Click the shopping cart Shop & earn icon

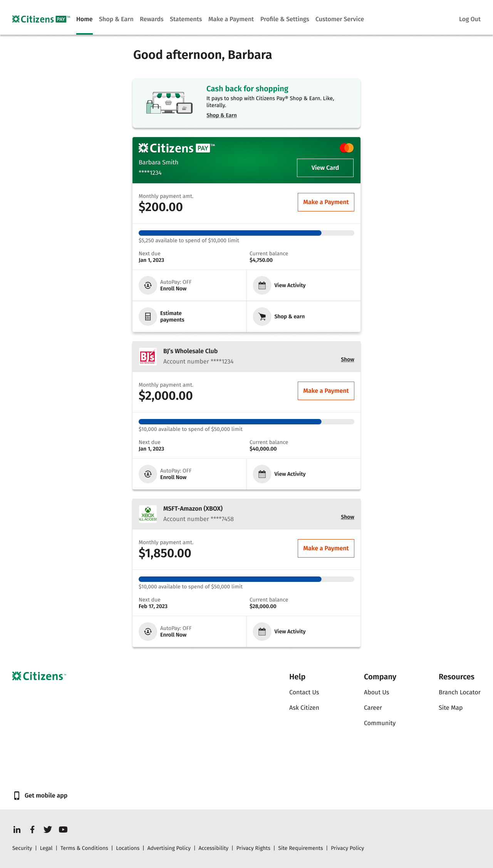point(262,317)
